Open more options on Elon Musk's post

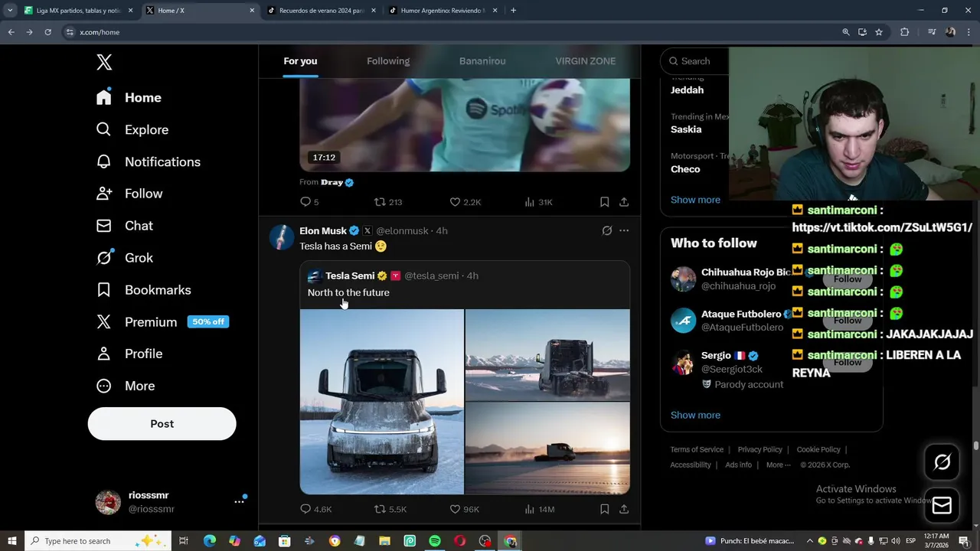pos(624,230)
